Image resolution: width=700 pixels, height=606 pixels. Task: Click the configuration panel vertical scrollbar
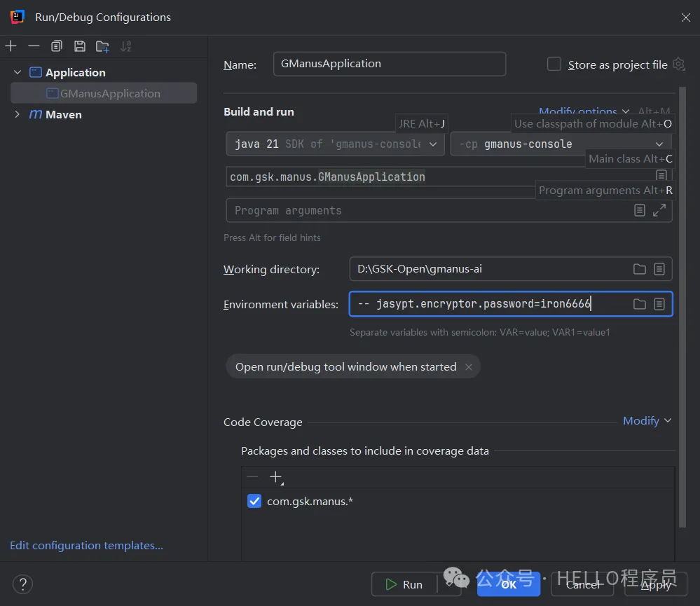pyautogui.click(x=682, y=307)
